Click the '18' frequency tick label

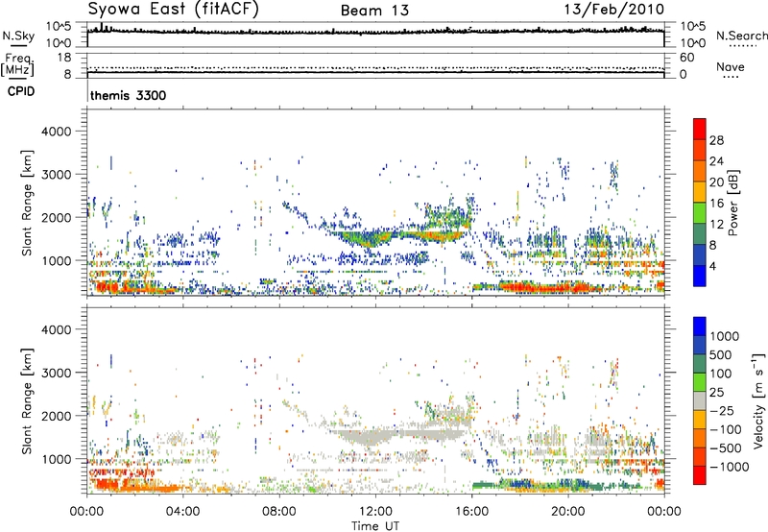pos(64,58)
